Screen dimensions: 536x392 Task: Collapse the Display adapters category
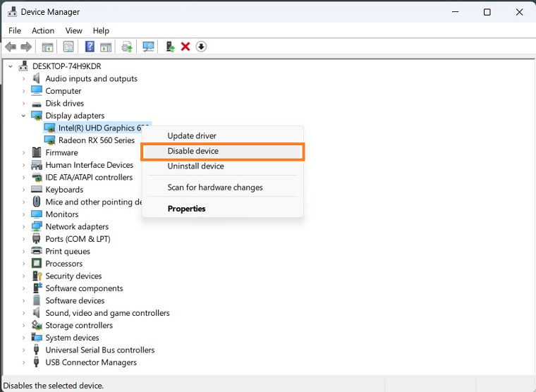[x=23, y=116]
